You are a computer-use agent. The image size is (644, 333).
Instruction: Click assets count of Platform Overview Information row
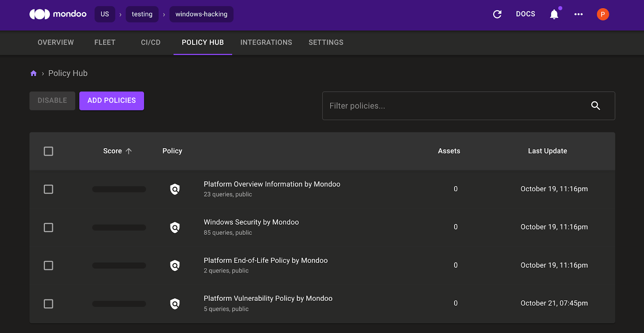click(x=456, y=189)
